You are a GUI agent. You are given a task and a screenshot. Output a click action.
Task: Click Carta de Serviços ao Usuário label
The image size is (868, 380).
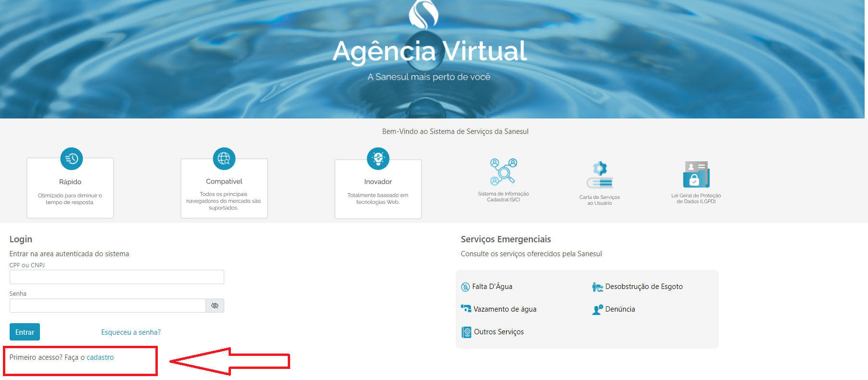click(x=600, y=200)
